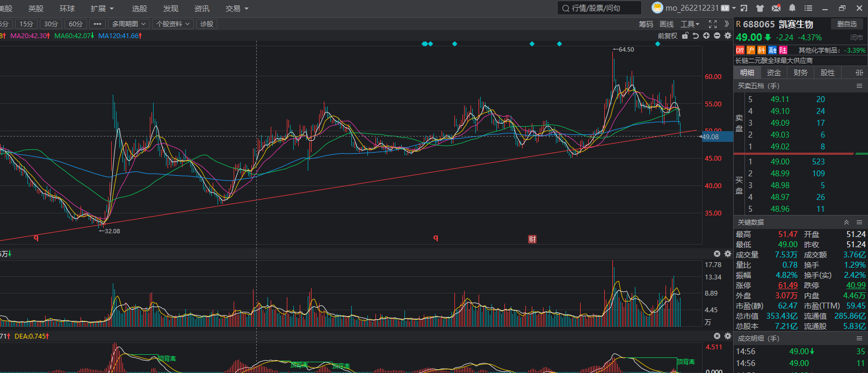Click the stock search input field
Viewport: 868px width, 373px height.
(599, 8)
